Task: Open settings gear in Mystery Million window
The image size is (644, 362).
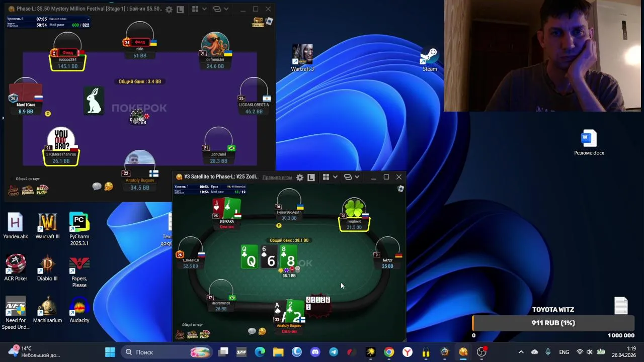Action: pos(169,10)
